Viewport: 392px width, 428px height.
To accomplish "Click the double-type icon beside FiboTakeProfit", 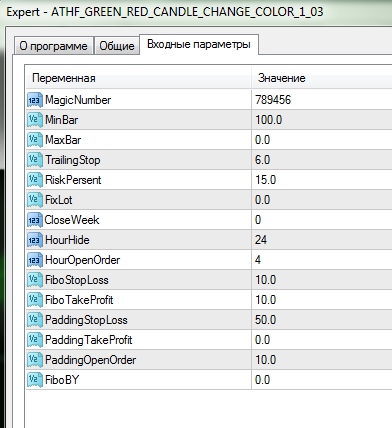I will (35, 300).
